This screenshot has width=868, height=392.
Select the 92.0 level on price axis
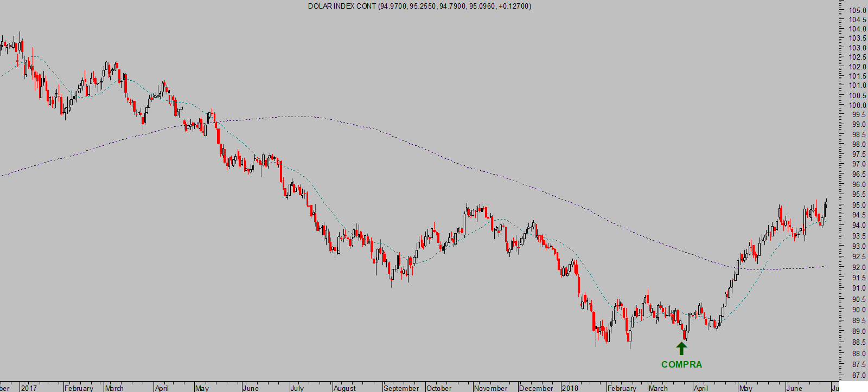coord(858,267)
